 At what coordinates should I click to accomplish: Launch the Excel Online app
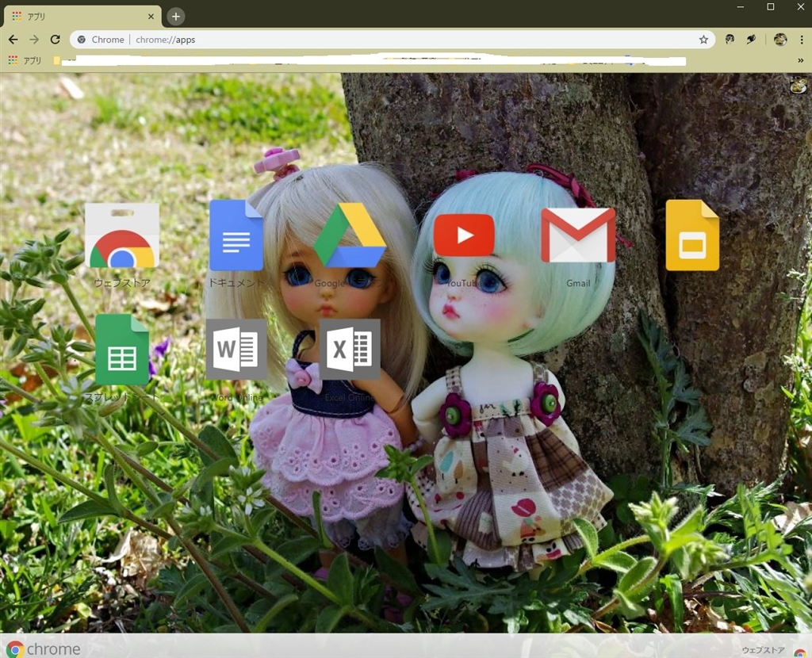350,350
